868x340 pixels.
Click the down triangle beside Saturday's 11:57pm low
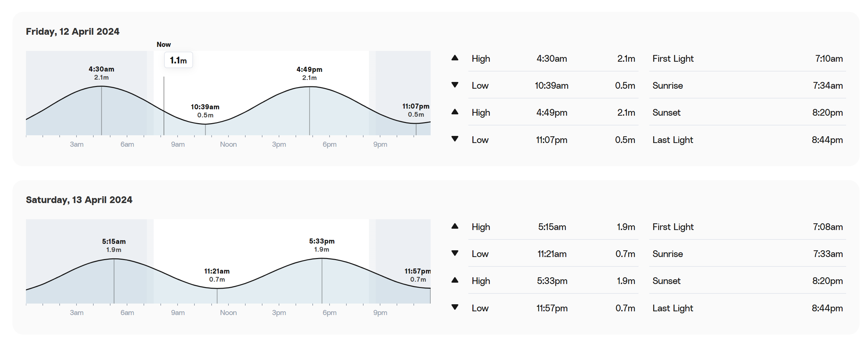pyautogui.click(x=455, y=307)
